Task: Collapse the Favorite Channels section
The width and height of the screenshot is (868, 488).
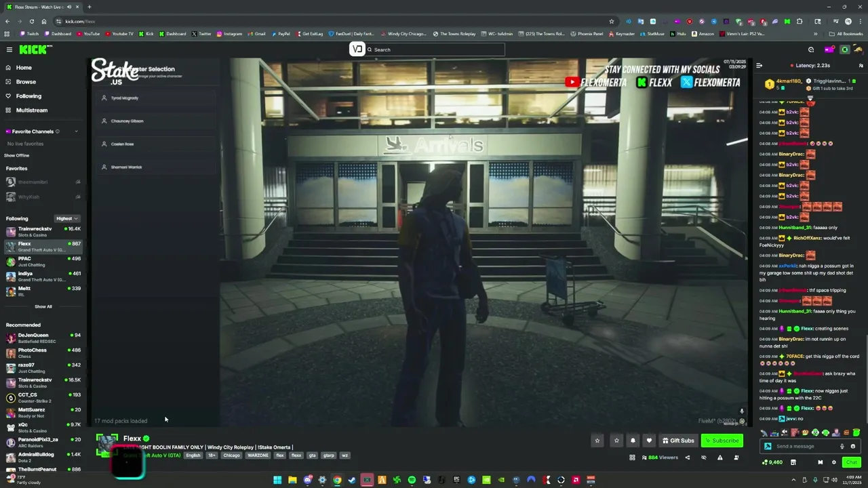Action: click(x=76, y=131)
